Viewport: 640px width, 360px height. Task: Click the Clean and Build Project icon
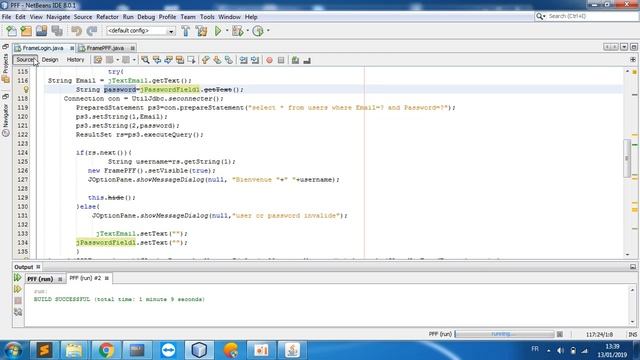point(201,31)
